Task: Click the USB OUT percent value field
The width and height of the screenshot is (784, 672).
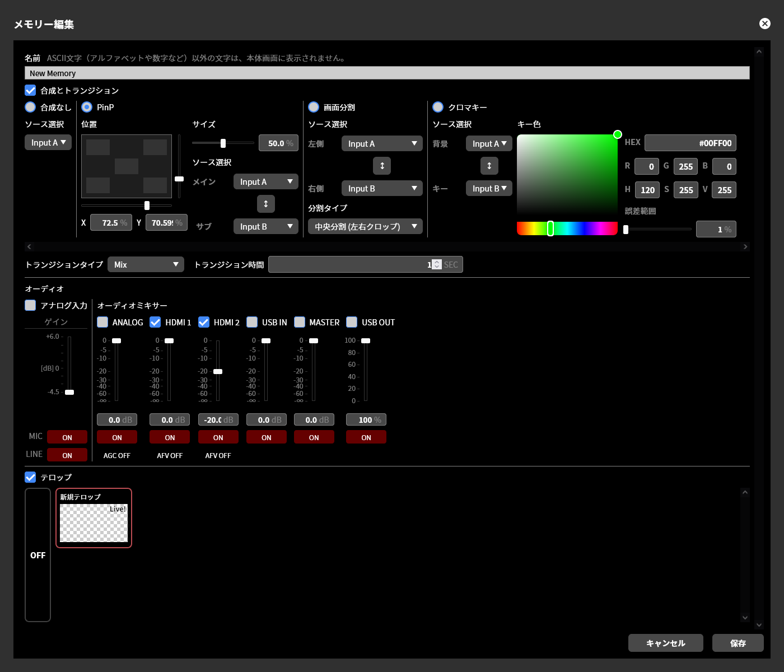Action: coord(366,419)
